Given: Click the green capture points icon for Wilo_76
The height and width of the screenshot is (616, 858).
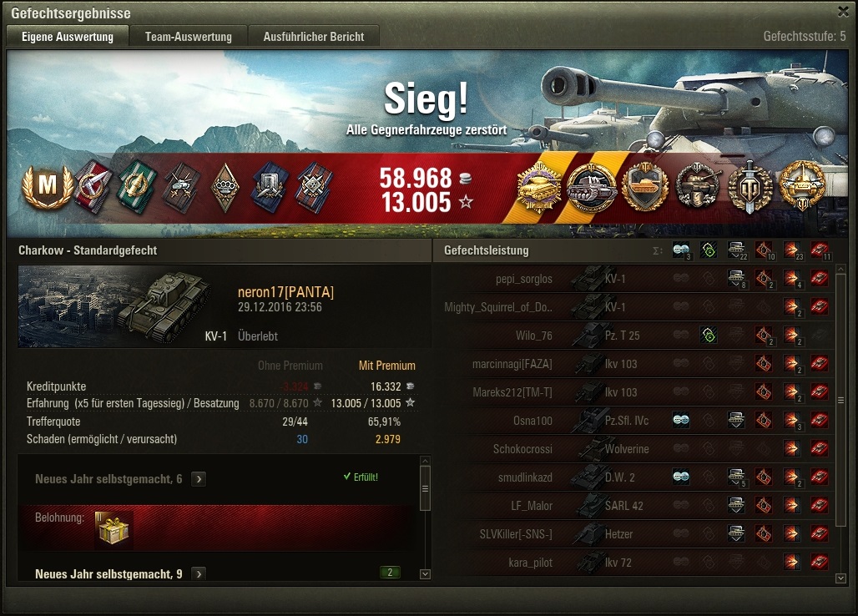Looking at the screenshot, I should point(709,336).
